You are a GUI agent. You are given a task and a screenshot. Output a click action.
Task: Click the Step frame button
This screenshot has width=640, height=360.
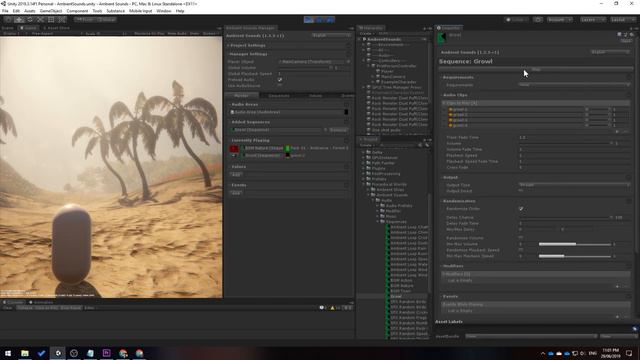coord(330,20)
